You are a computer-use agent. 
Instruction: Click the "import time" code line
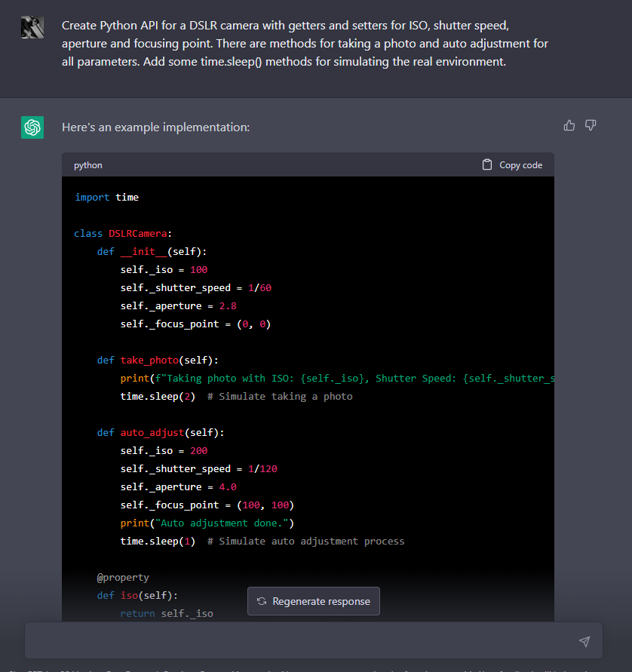(106, 197)
